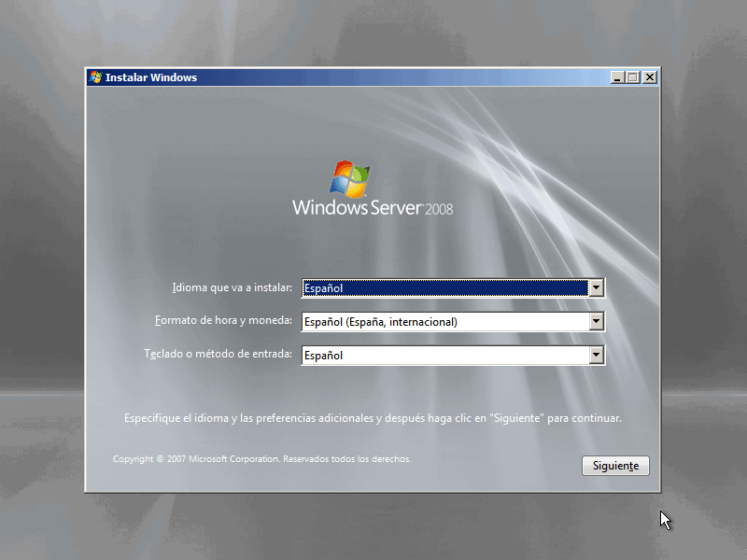Click the 'Idioma que va a instalar:' label
Viewport: 747px width, 560px height.
click(232, 287)
